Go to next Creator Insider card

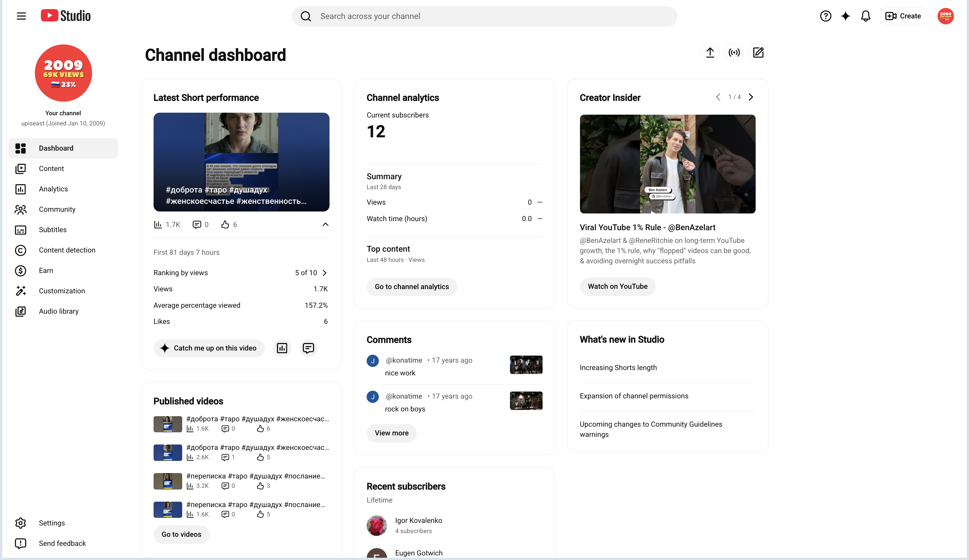[x=751, y=97]
